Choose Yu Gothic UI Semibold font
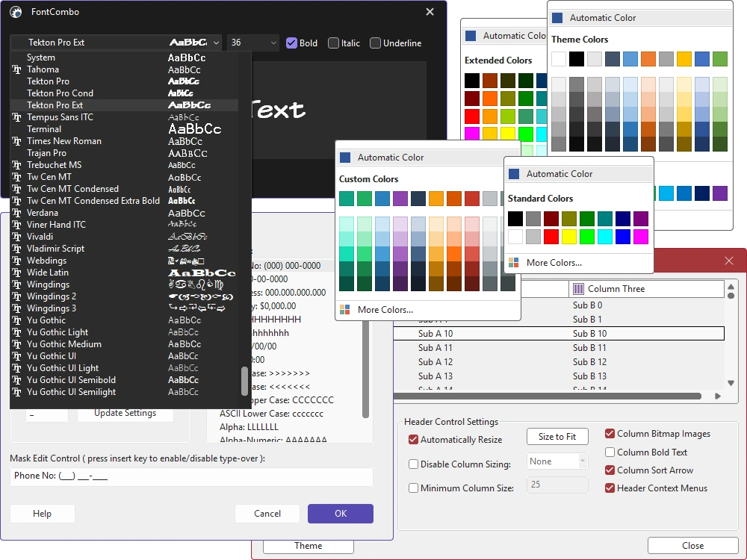 coord(124,380)
